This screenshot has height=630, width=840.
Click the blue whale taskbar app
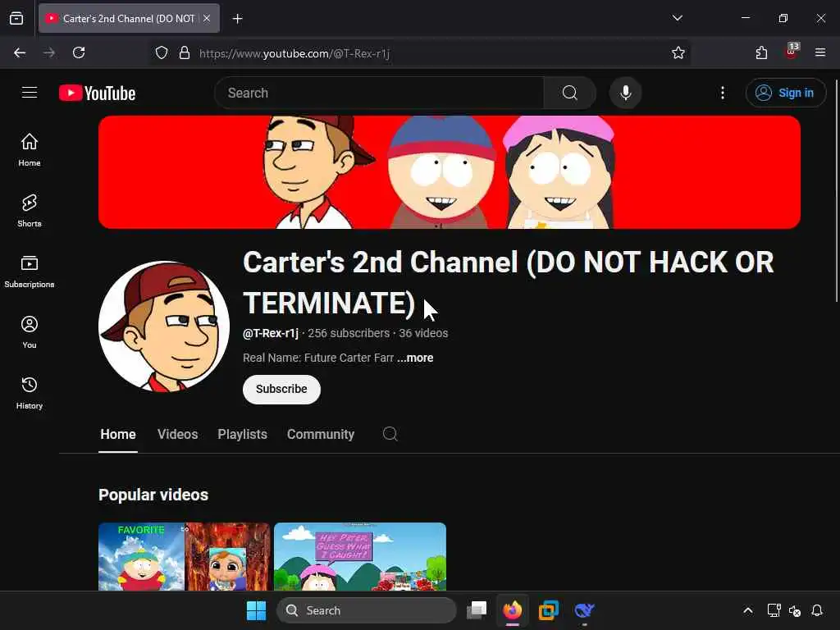[x=584, y=610]
